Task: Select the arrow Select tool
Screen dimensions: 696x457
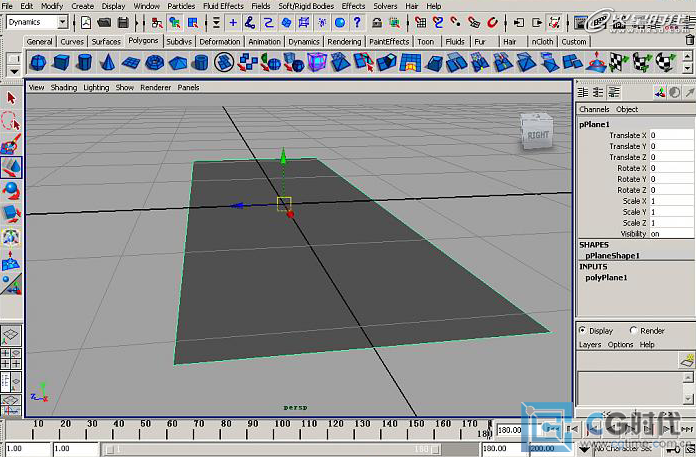Action: click(11, 98)
